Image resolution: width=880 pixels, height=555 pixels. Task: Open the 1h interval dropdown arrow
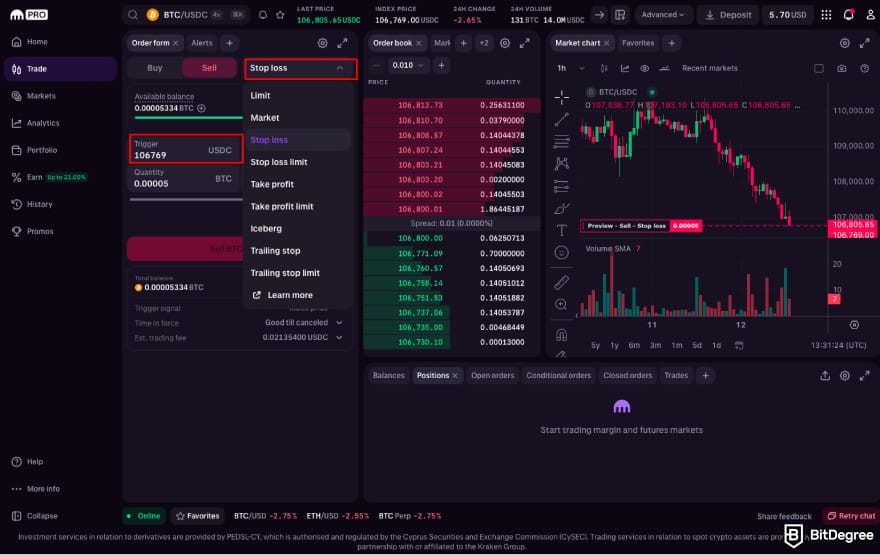(581, 68)
